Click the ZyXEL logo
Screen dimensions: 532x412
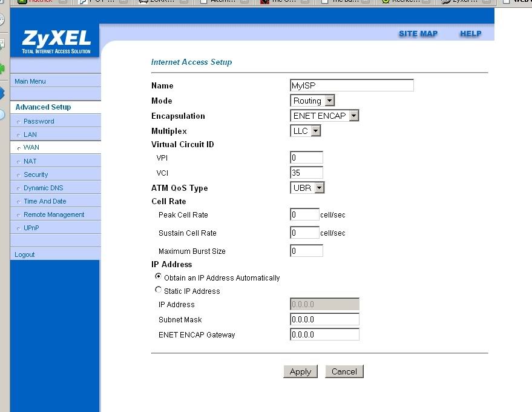(x=56, y=41)
